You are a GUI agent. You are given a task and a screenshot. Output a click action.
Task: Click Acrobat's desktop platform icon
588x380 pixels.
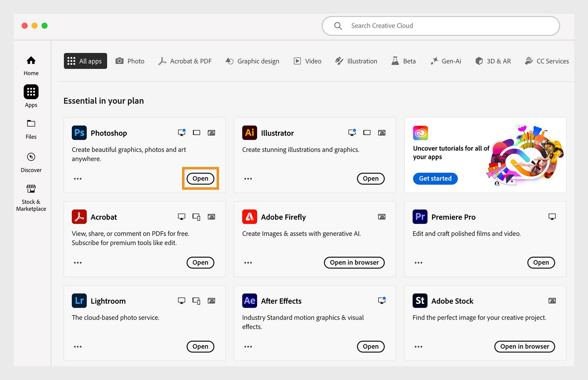click(x=182, y=217)
